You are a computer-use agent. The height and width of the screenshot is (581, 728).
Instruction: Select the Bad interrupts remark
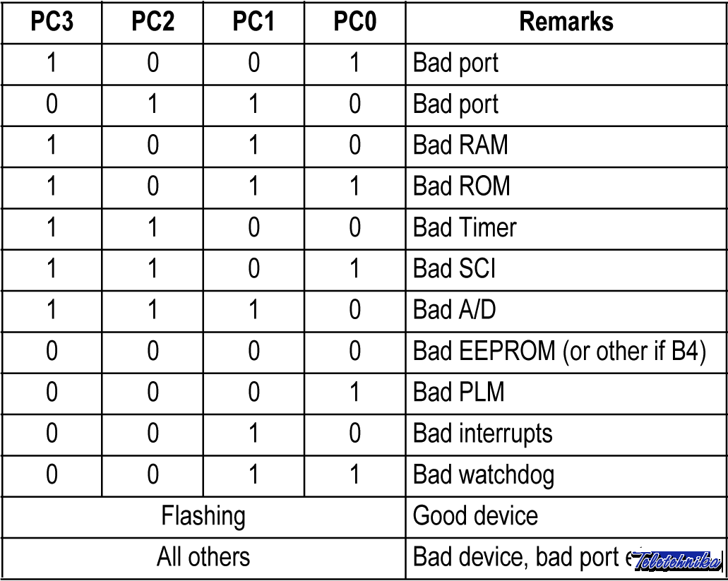tap(482, 433)
